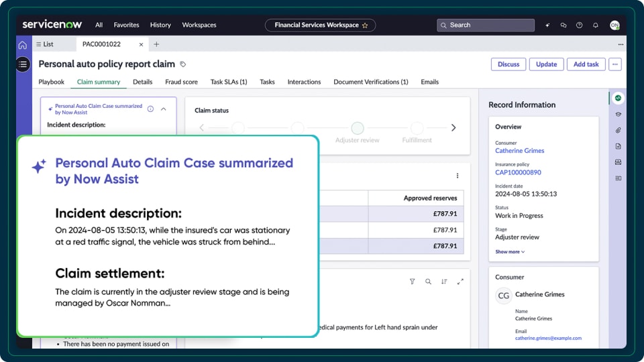644x362 pixels.
Task: Go back in claim status with left chevron
Action: [x=202, y=127]
